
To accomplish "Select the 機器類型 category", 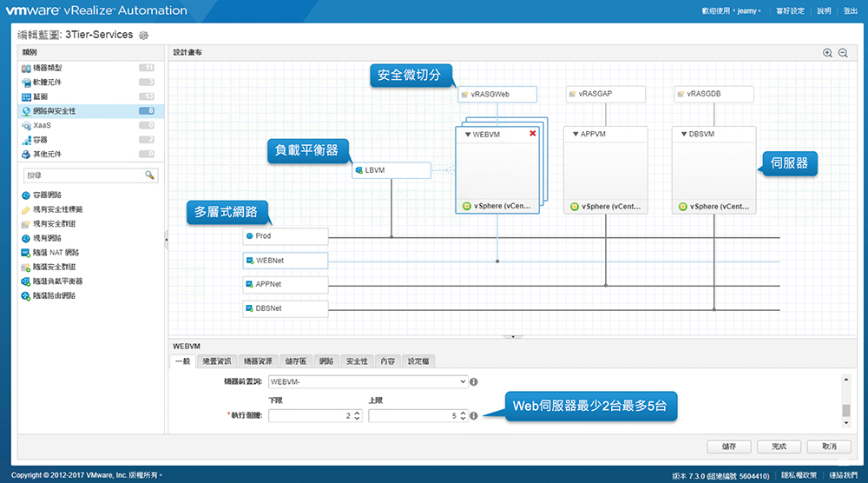I will pos(91,68).
